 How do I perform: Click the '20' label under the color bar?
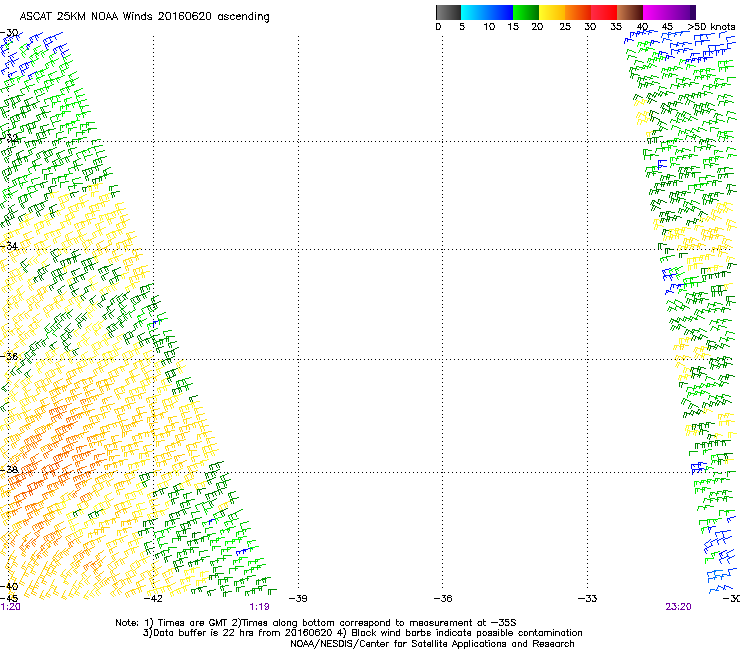coord(537,27)
